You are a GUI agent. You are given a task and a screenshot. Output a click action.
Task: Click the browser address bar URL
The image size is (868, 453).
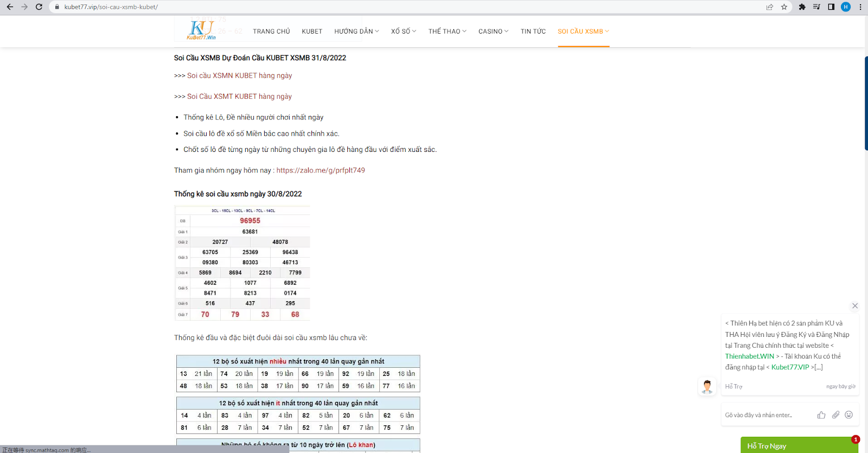111,7
